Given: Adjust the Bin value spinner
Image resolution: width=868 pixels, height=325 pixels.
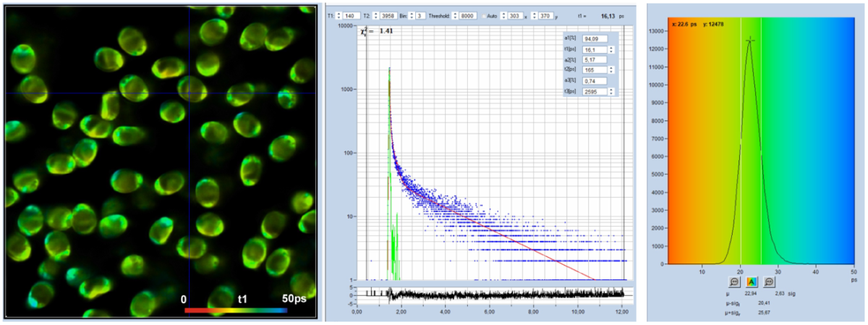Looking at the screenshot, I should (412, 14).
